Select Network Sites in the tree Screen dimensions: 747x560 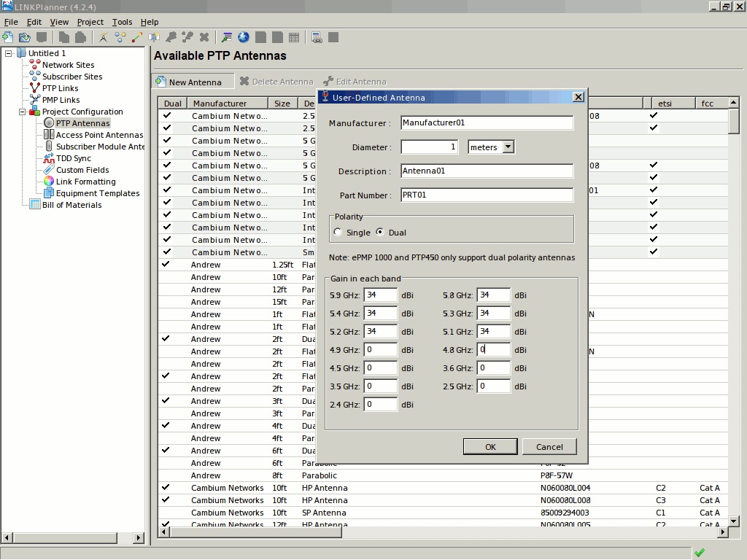(x=68, y=65)
